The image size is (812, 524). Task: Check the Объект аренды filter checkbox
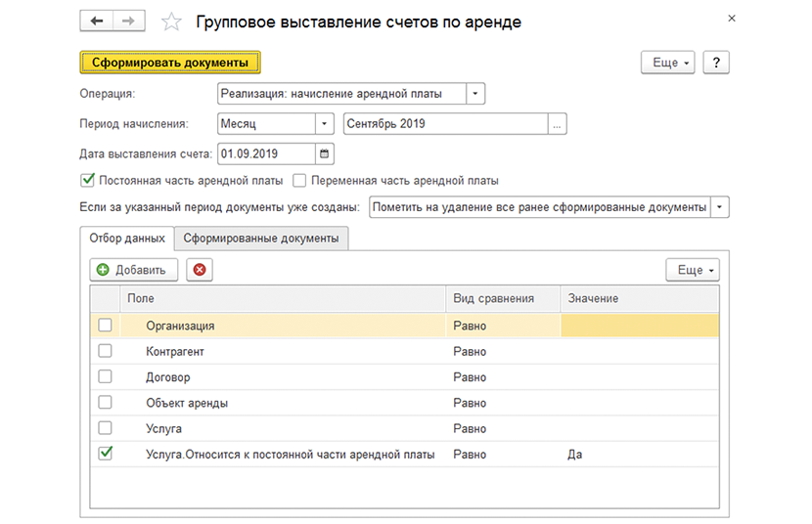pos(105,402)
